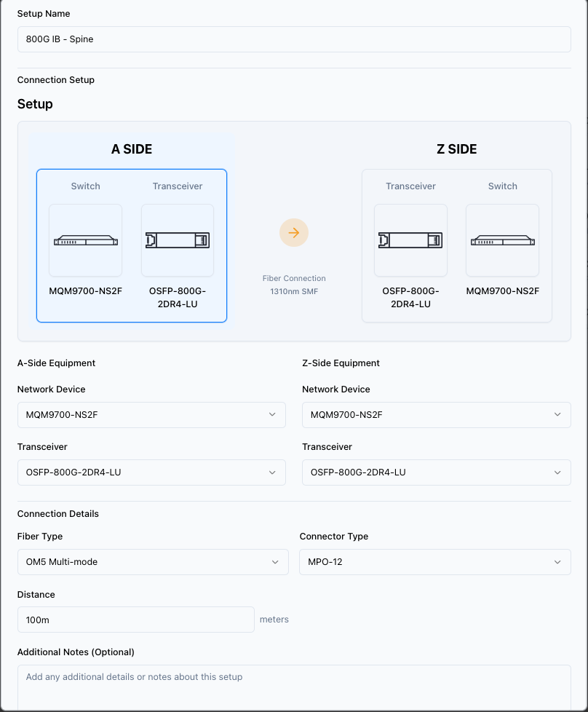Click the chevron on Z-Side Transceiver dropdown
This screenshot has height=712, width=588.
coord(558,472)
